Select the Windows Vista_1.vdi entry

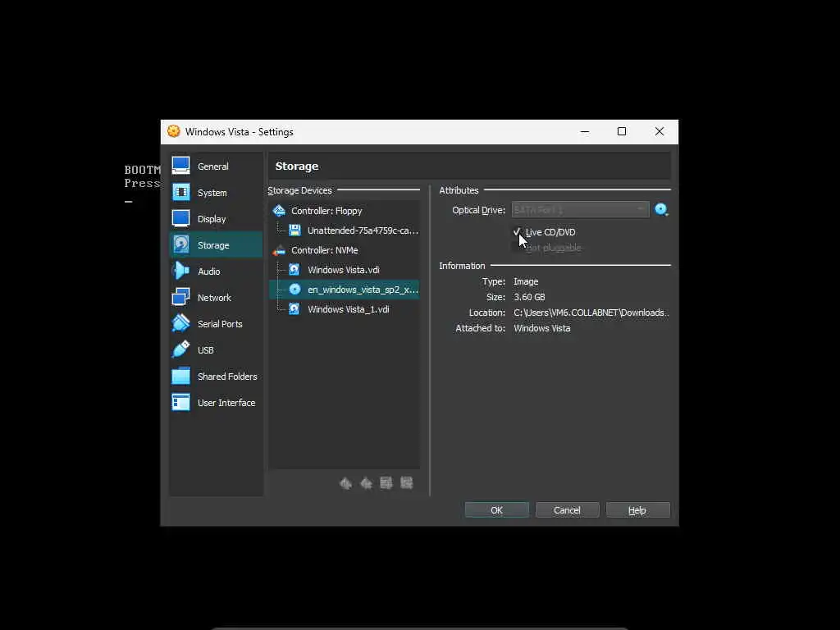344,309
